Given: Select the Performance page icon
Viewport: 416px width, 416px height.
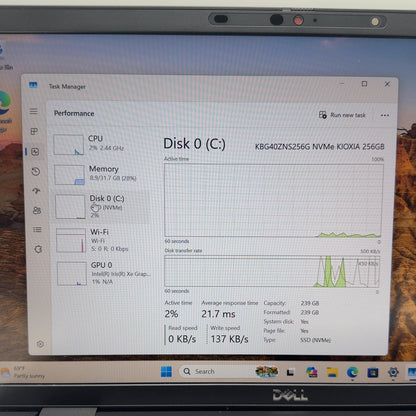Looking at the screenshot, I should (35, 152).
